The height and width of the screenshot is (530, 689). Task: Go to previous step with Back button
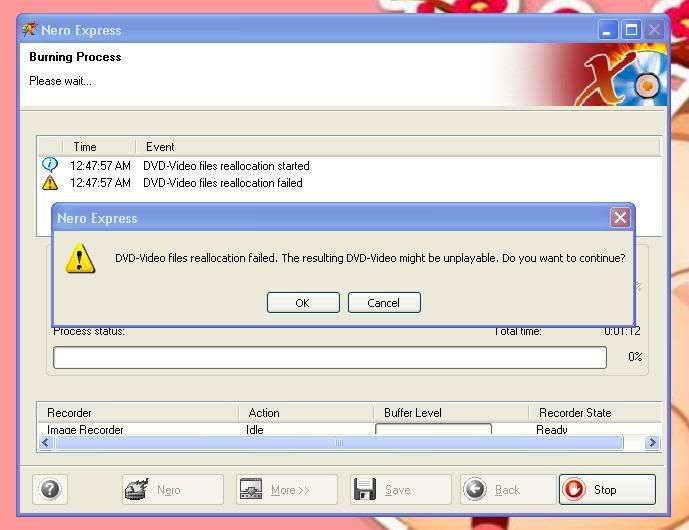[x=507, y=490]
